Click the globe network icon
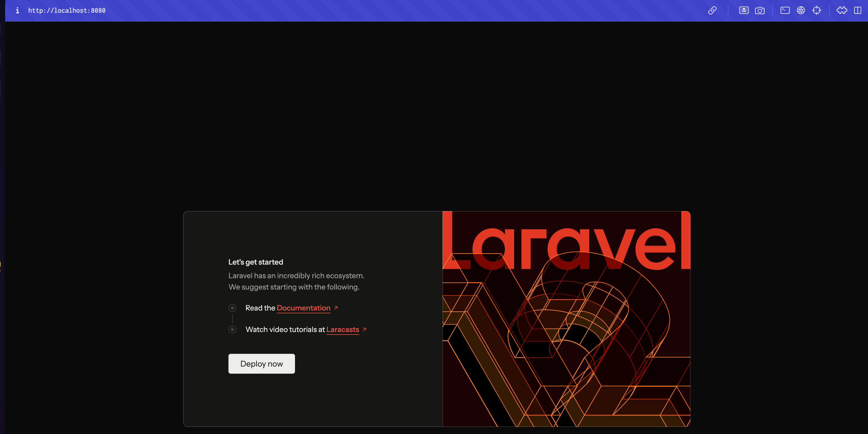This screenshot has width=868, height=434. (801, 10)
